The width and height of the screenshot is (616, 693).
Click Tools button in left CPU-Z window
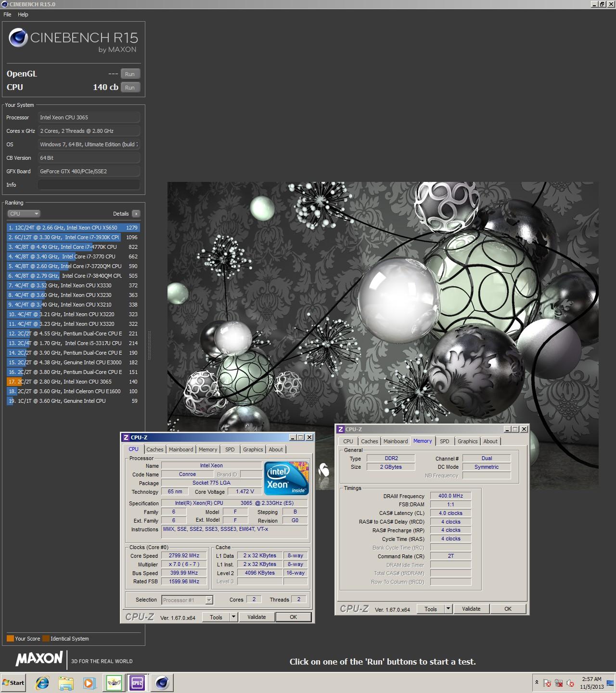point(216,617)
